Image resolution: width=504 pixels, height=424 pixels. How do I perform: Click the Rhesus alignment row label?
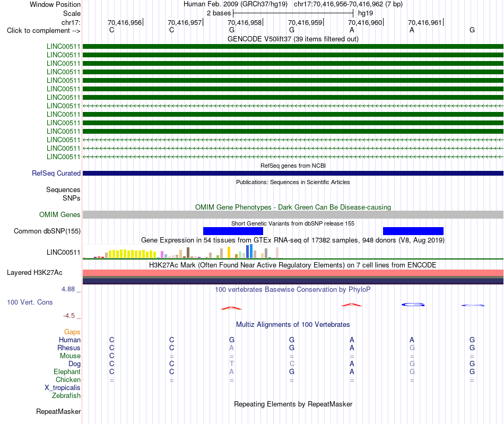69,348
